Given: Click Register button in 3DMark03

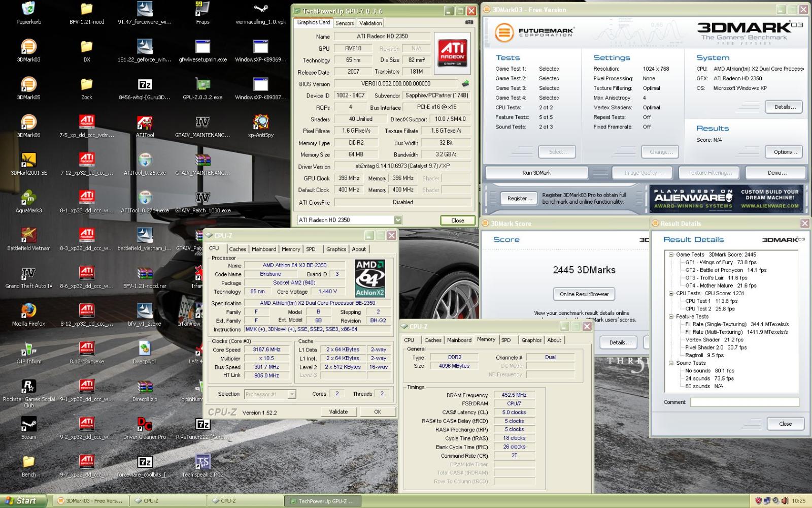Looking at the screenshot, I should (x=520, y=199).
